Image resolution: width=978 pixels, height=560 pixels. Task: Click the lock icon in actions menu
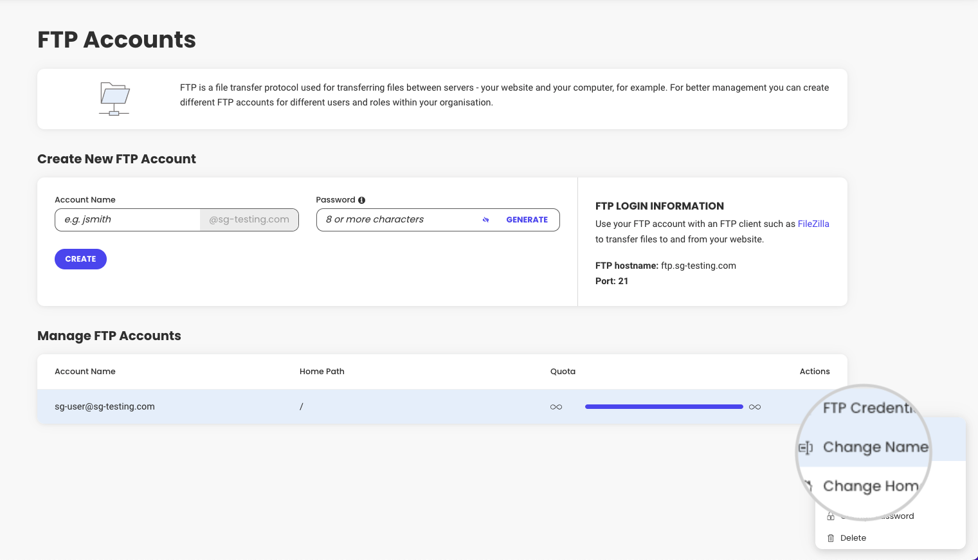point(831,516)
